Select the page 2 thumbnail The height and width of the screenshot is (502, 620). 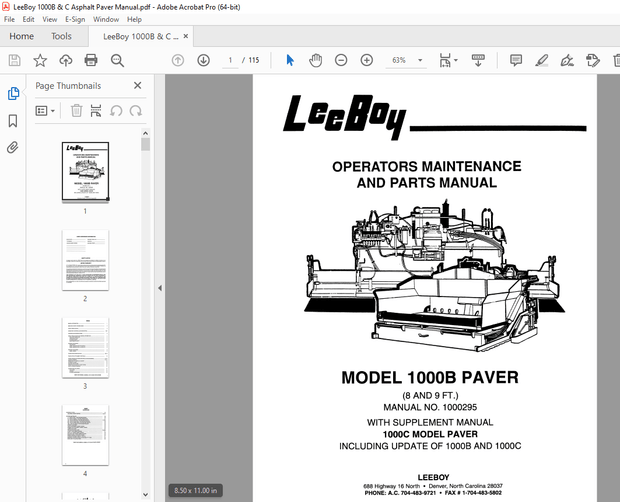(85, 260)
